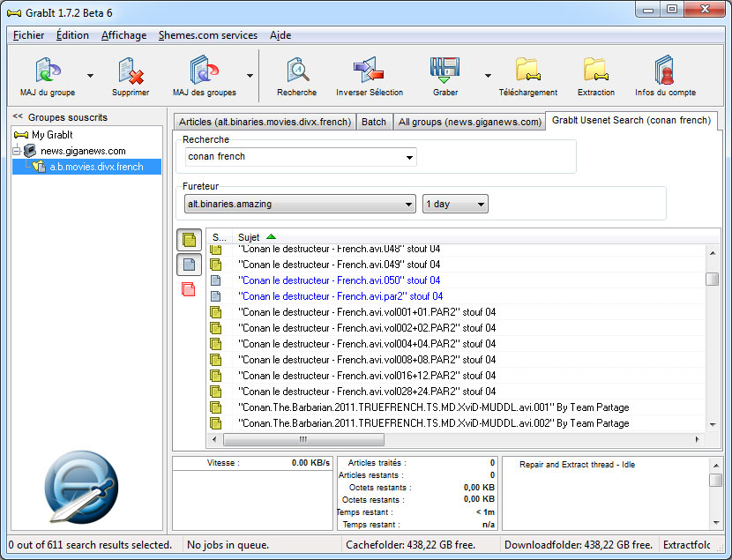
Task: Click the Repair and Extract panel scrollbar thumb
Action: pyautogui.click(x=715, y=480)
